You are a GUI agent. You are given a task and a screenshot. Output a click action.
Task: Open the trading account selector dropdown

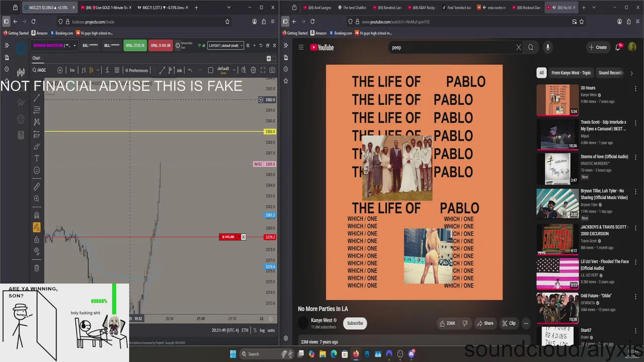pyautogui.click(x=54, y=45)
